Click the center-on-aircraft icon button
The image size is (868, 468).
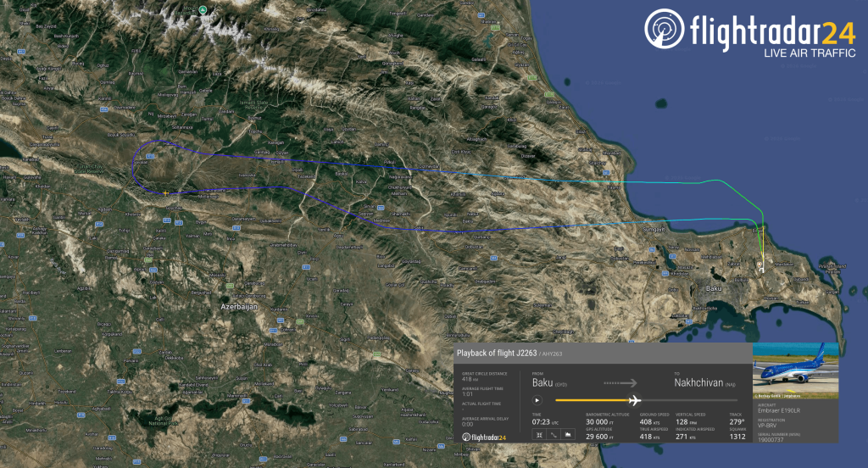(539, 435)
